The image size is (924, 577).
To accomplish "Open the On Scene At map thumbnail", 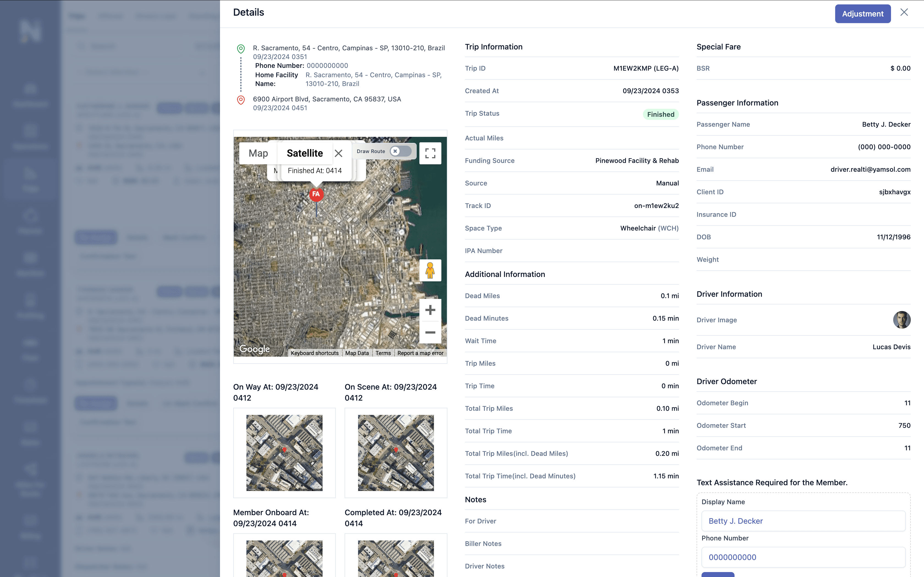I will coord(395,453).
